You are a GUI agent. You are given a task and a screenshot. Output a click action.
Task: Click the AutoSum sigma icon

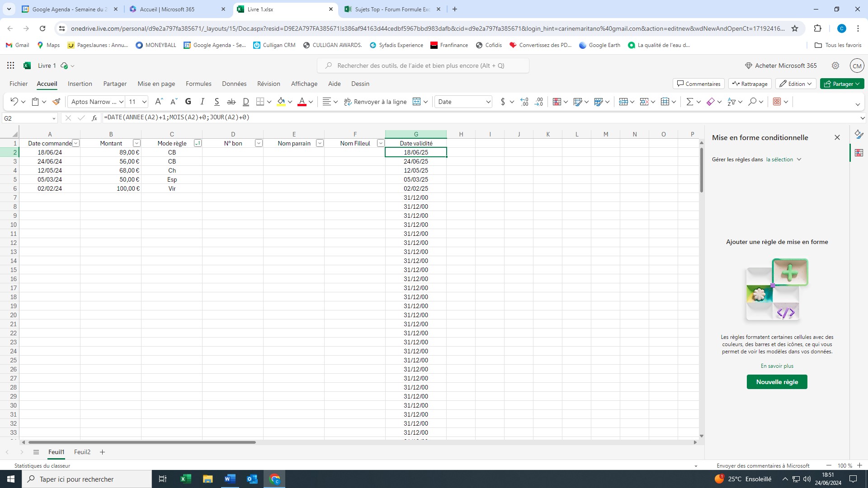[x=690, y=102]
